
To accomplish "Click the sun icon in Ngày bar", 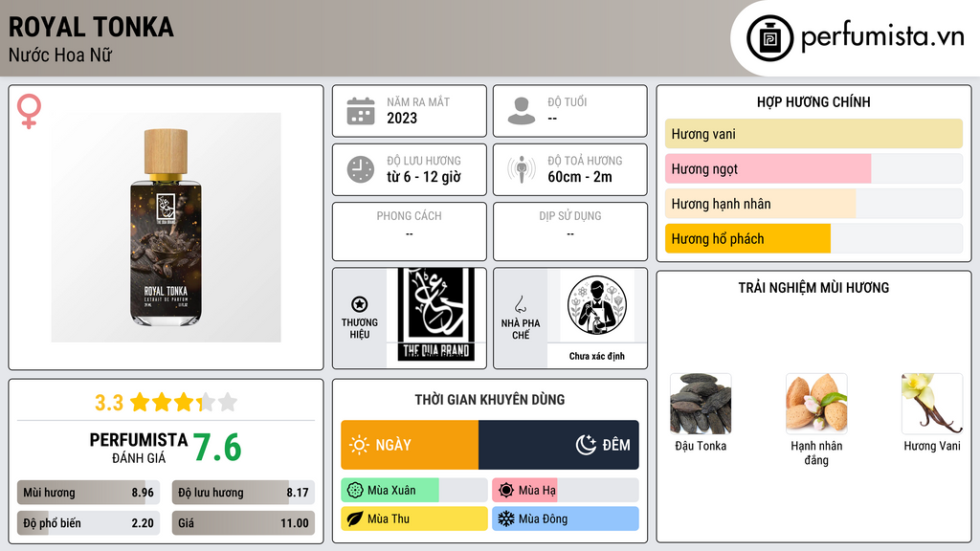I will pos(359,445).
